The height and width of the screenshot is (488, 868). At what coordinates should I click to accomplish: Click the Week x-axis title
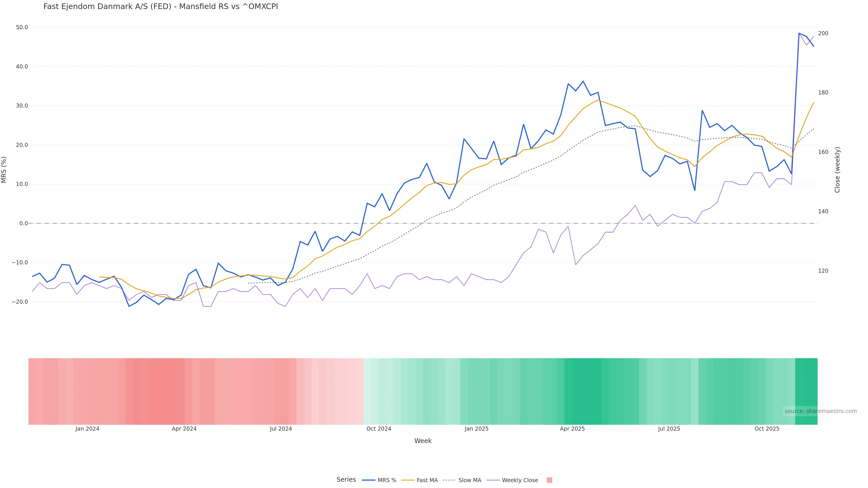[423, 441]
